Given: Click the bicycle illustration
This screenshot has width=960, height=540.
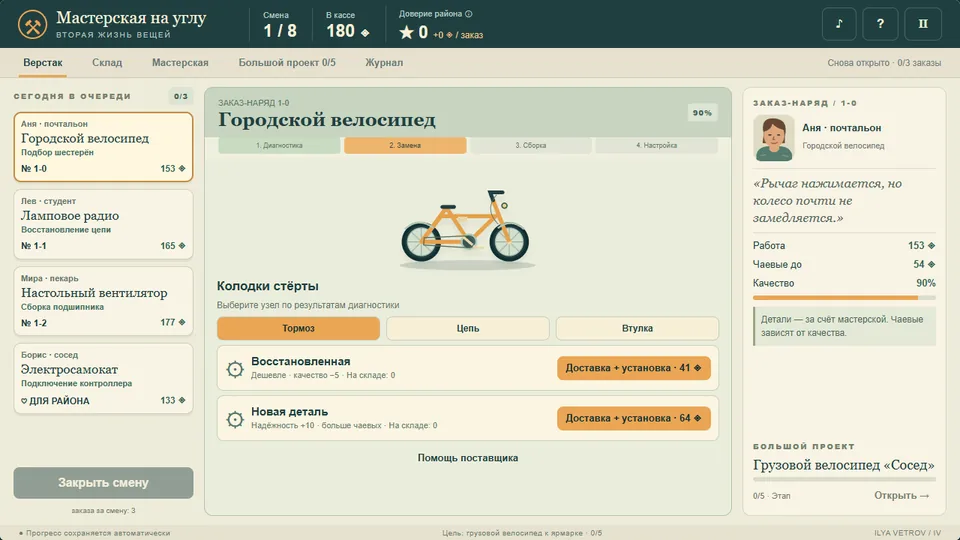Looking at the screenshot, I should (467, 228).
